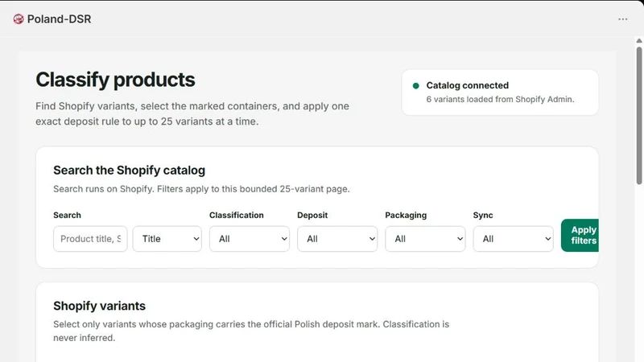Click the Catalog connected label
Screen dimensions: 644x362
(x=468, y=85)
